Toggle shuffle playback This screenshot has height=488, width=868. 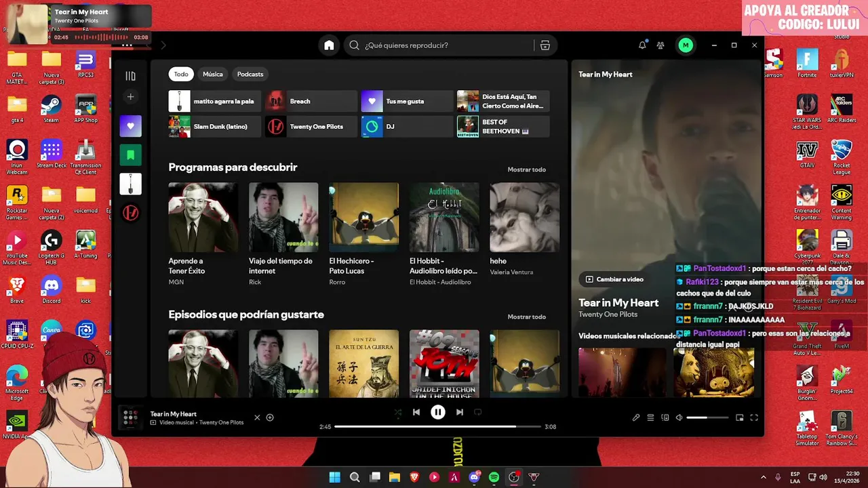[397, 412]
